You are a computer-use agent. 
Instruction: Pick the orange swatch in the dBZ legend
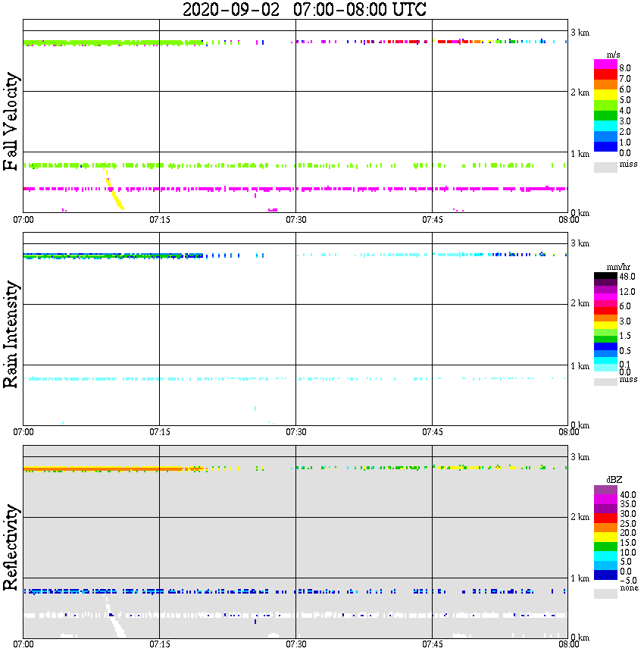click(x=605, y=528)
